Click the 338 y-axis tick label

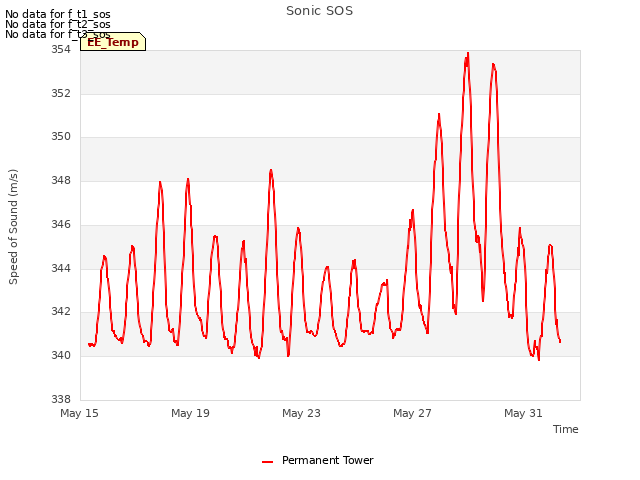click(61, 399)
